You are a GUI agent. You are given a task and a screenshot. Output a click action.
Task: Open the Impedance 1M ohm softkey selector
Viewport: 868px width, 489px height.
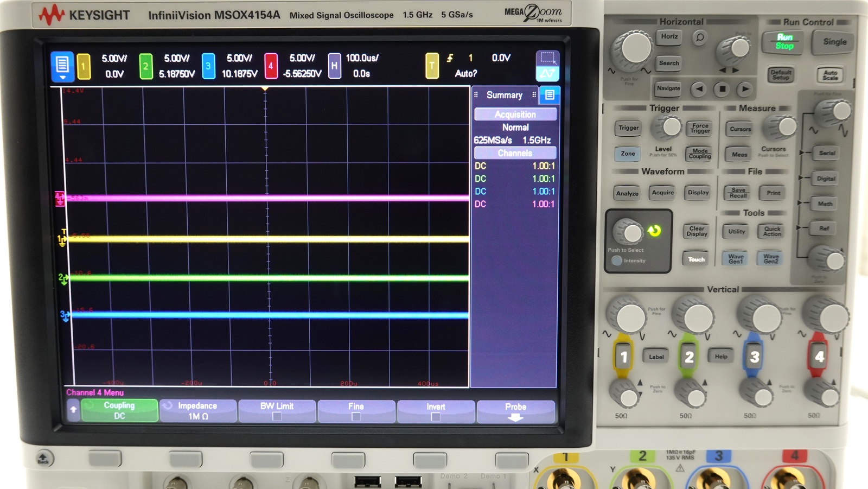[x=197, y=411]
